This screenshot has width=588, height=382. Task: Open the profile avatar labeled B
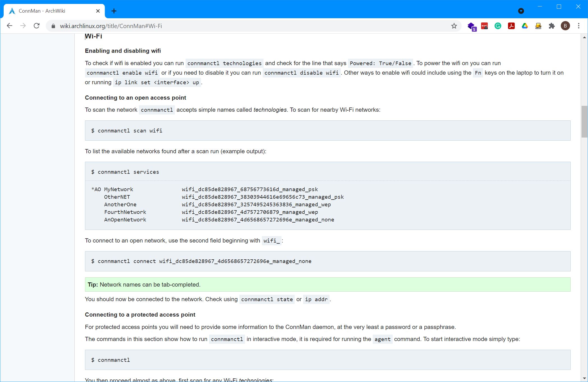point(565,26)
